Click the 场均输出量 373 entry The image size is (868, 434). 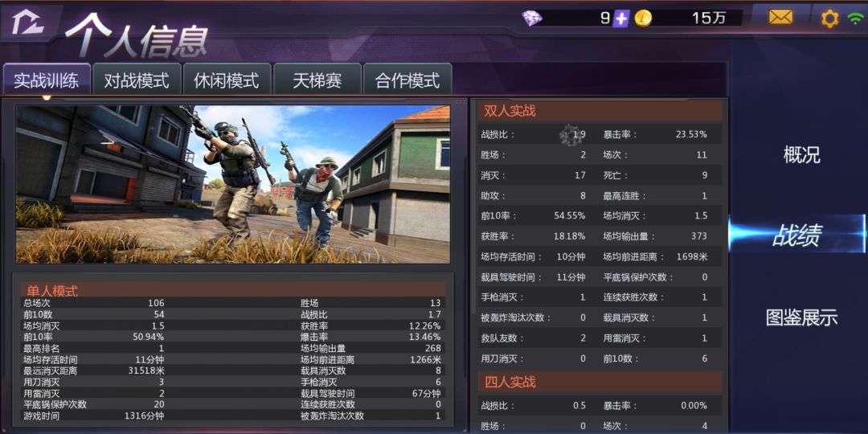pyautogui.click(x=656, y=235)
